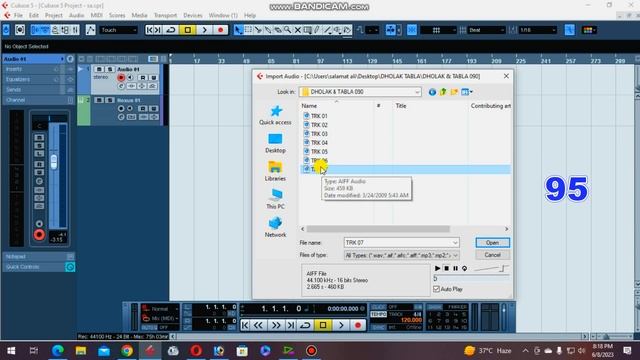Select the Zoom magnifier tool

click(288, 30)
